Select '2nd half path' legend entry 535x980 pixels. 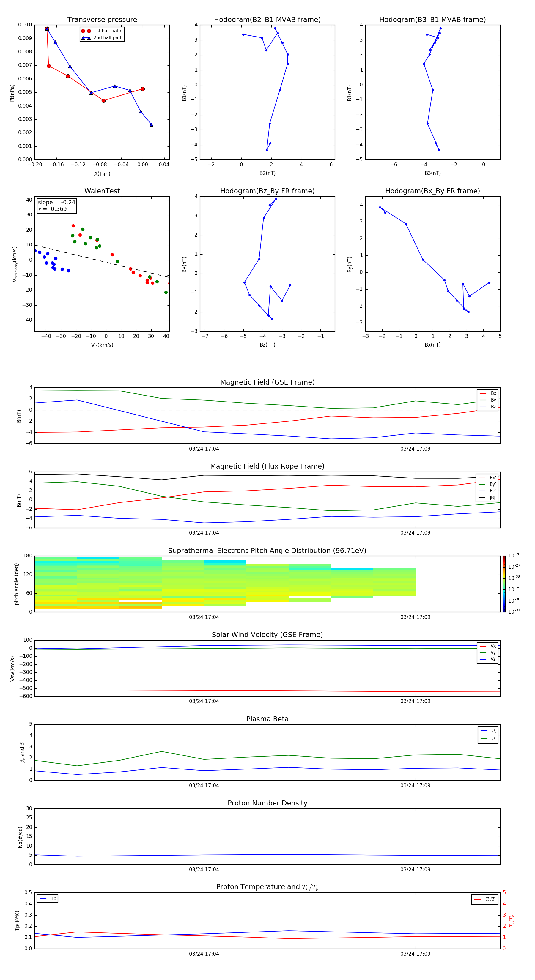(102, 38)
